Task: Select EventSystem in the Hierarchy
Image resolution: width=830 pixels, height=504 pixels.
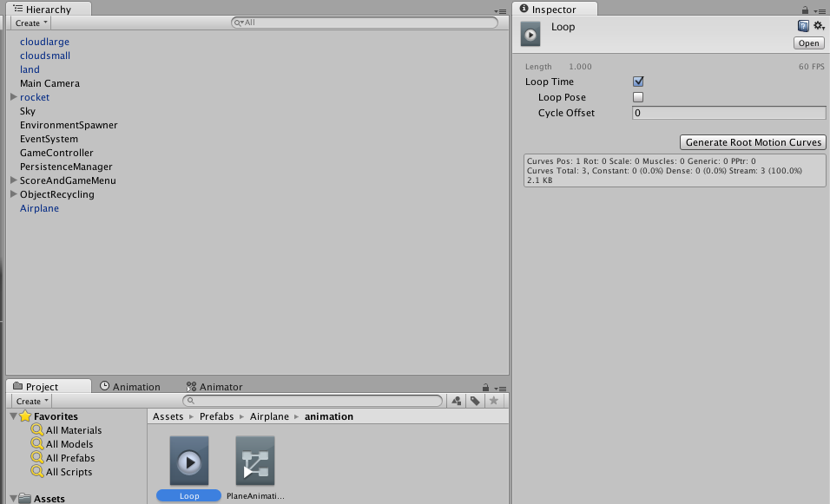Action: [x=49, y=139]
